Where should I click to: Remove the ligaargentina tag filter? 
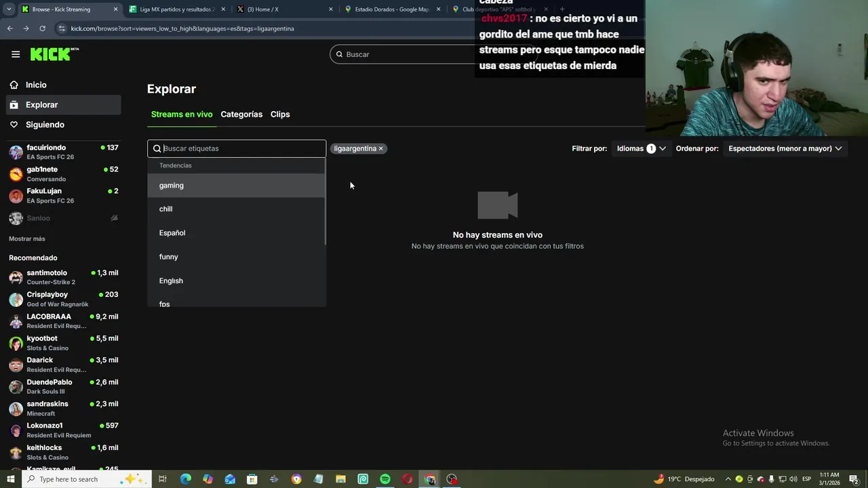pos(381,148)
